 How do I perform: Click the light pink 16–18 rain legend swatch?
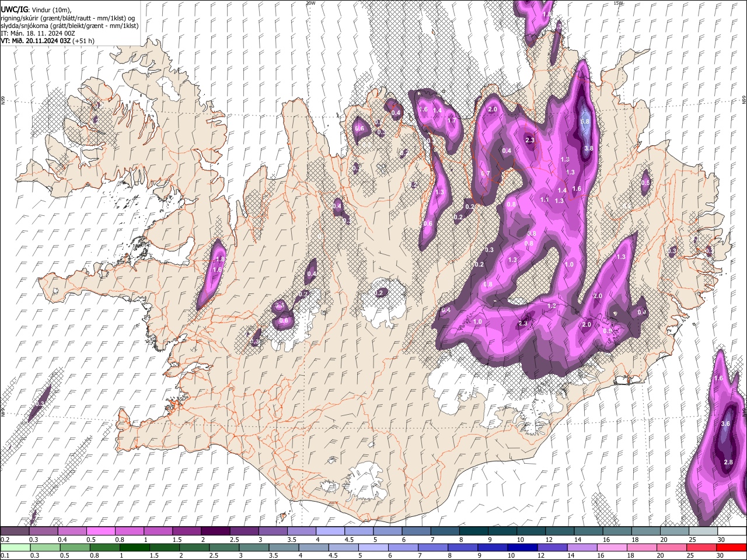(x=612, y=547)
